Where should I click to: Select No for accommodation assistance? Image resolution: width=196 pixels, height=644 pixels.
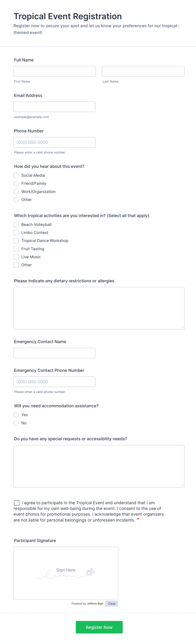pos(16,423)
